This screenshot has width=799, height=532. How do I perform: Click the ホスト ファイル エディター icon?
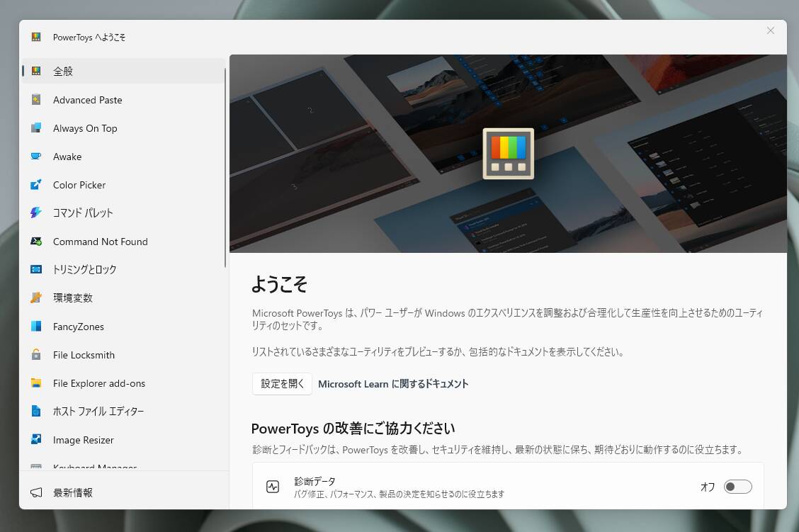(35, 411)
